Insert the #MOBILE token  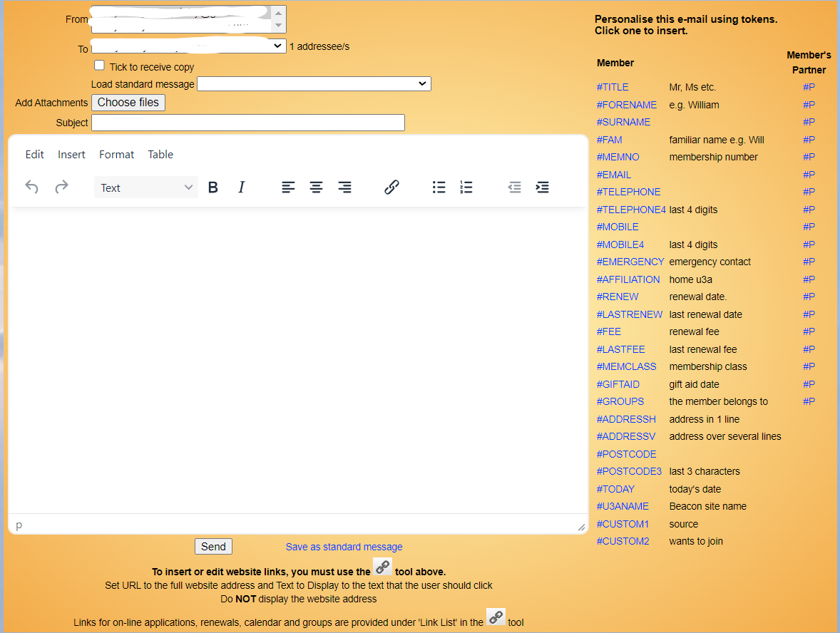(x=617, y=227)
